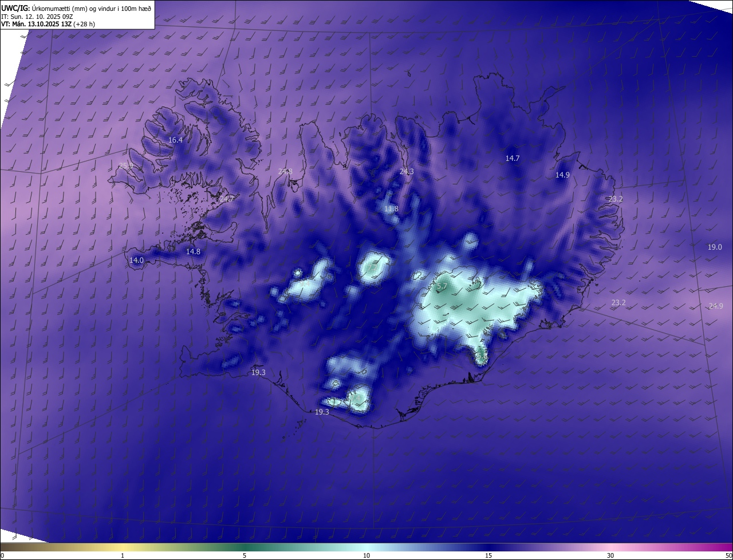Screen dimensions: 733x560
Task: Click the '1' tick on the colour scale
Action: pyautogui.click(x=123, y=555)
